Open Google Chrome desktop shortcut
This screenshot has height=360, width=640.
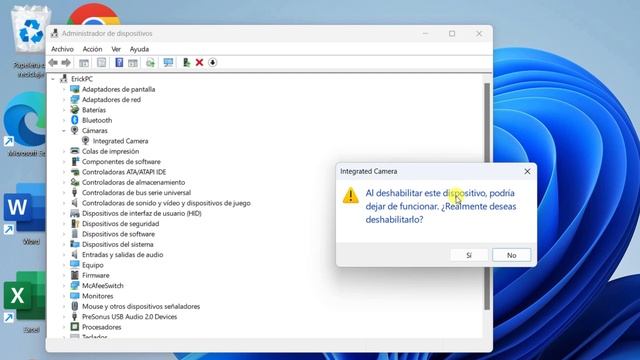click(93, 14)
